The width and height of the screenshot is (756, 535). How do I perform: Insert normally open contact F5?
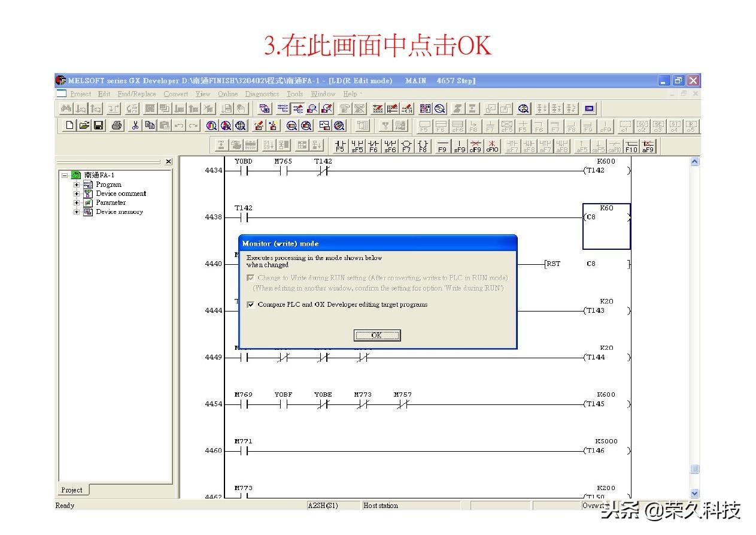(x=340, y=146)
